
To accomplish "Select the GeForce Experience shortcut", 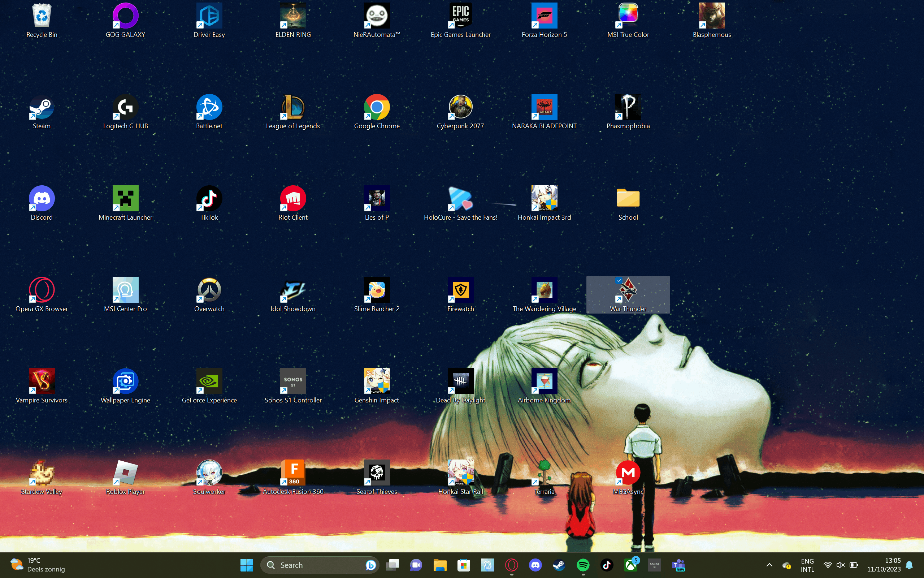I will 209,386.
